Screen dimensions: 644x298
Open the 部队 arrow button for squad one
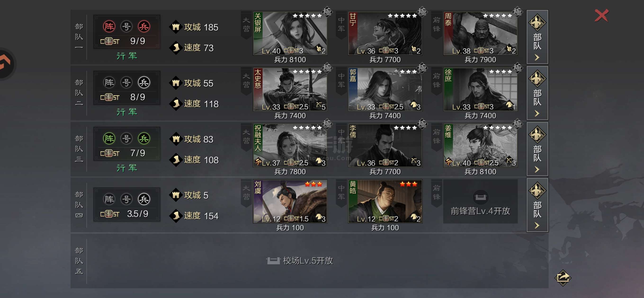[537, 37]
